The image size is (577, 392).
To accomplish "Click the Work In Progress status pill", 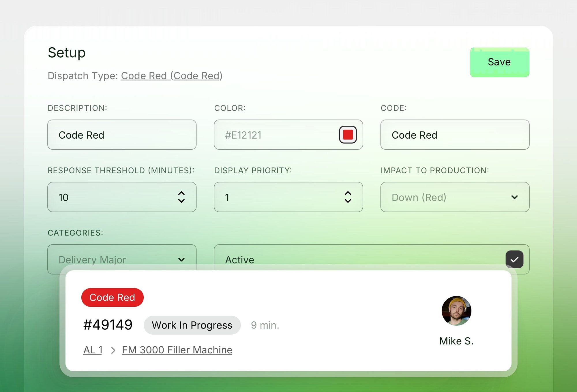I will coord(192,325).
